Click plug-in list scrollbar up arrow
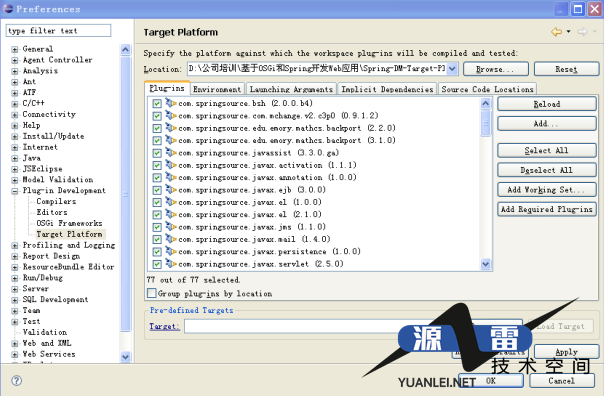This screenshot has height=396, width=604. pos(485,103)
